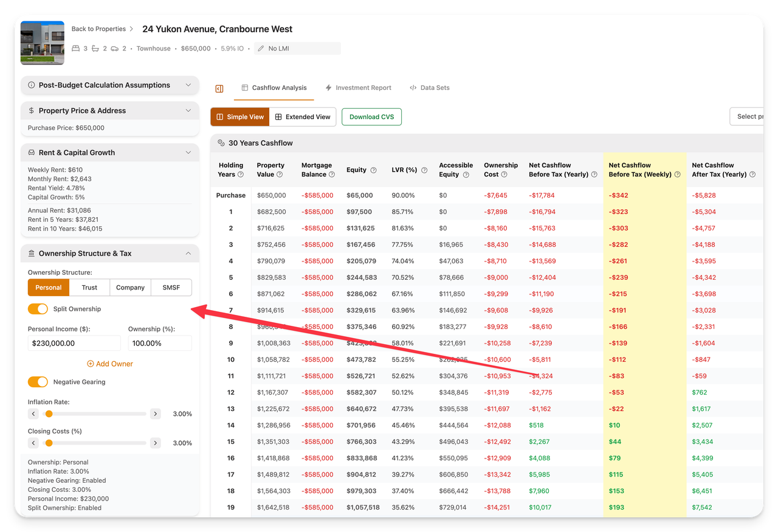
Task: Switch to Extended View
Action: [x=303, y=117]
